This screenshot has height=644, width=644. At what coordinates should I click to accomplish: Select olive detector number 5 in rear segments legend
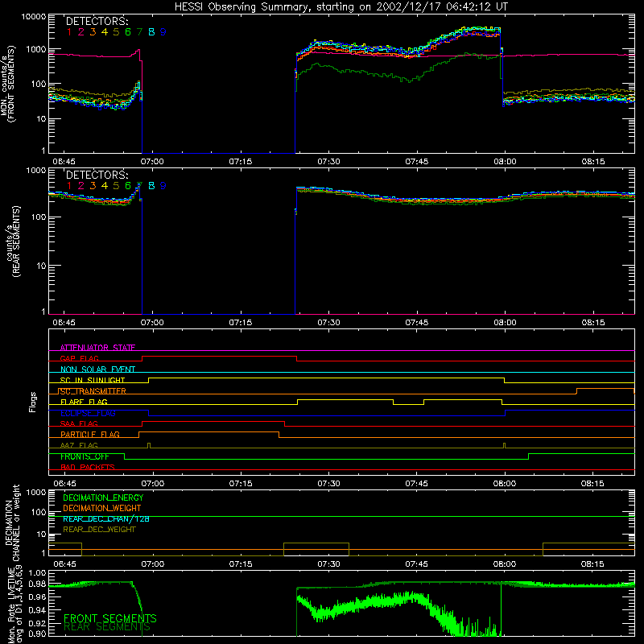click(116, 186)
